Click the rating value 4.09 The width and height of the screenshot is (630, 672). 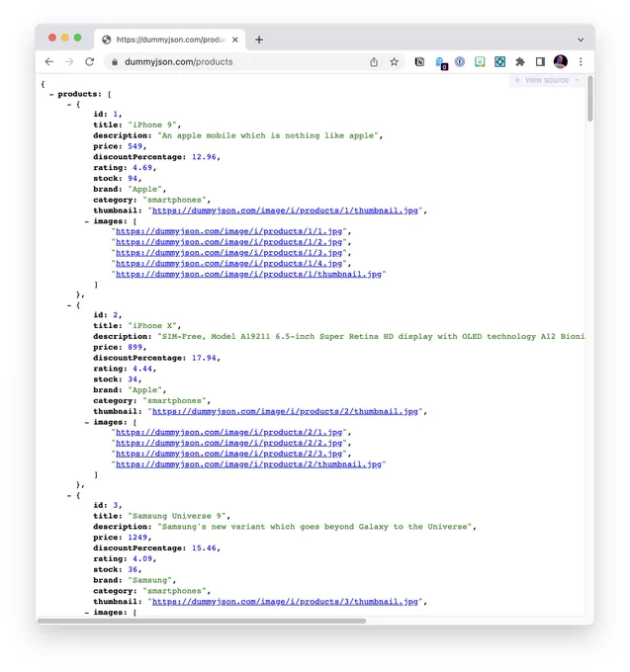tap(142, 559)
